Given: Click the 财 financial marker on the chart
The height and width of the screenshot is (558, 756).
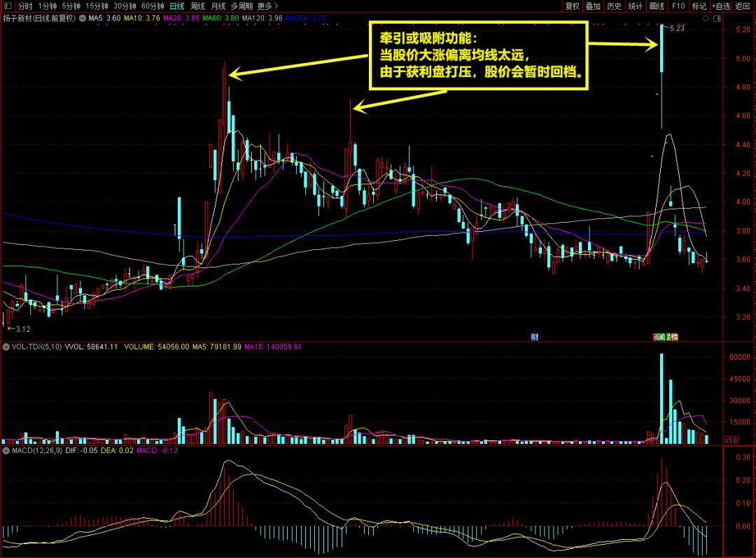Looking at the screenshot, I should click(534, 337).
